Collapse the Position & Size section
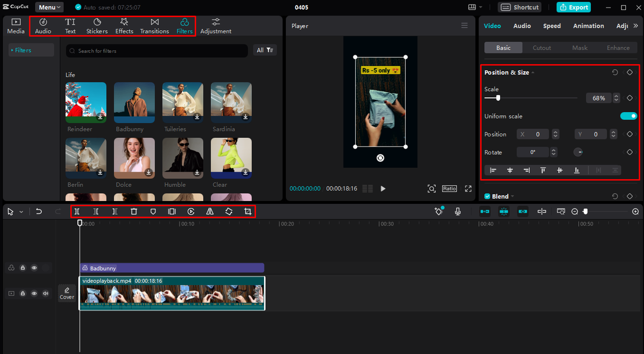The height and width of the screenshot is (354, 644). click(533, 73)
